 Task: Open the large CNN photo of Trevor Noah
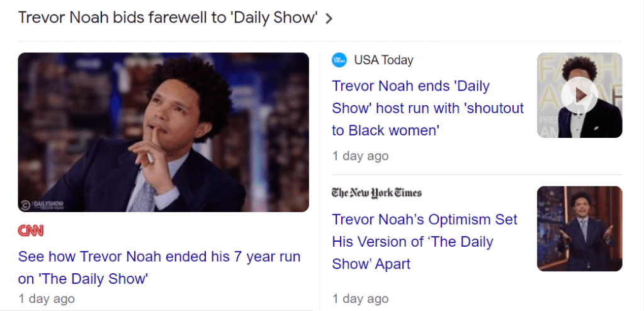tap(164, 132)
